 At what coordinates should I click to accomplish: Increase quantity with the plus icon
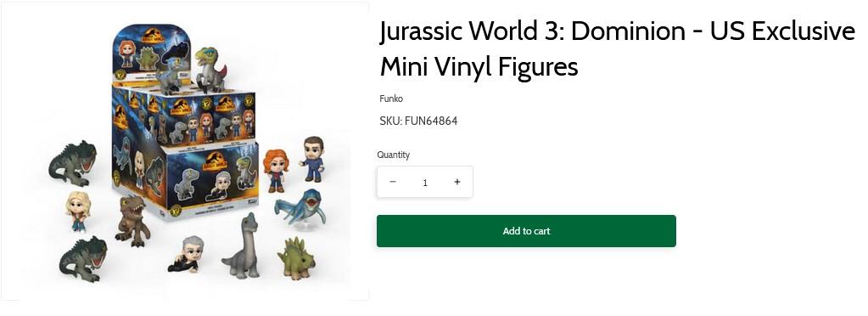tap(457, 182)
